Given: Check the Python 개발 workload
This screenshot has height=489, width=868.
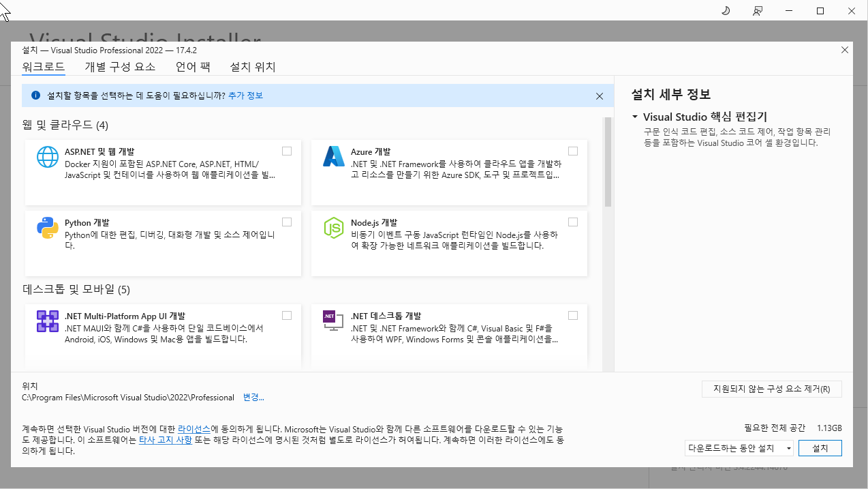Looking at the screenshot, I should click(x=287, y=222).
